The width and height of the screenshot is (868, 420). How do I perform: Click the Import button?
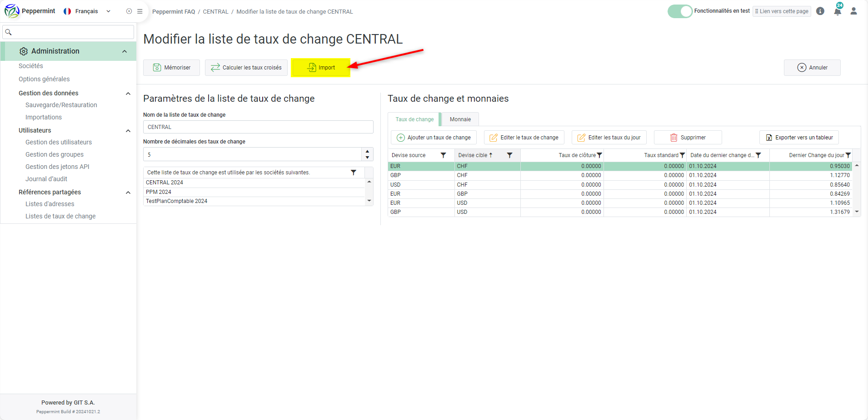pyautogui.click(x=321, y=68)
